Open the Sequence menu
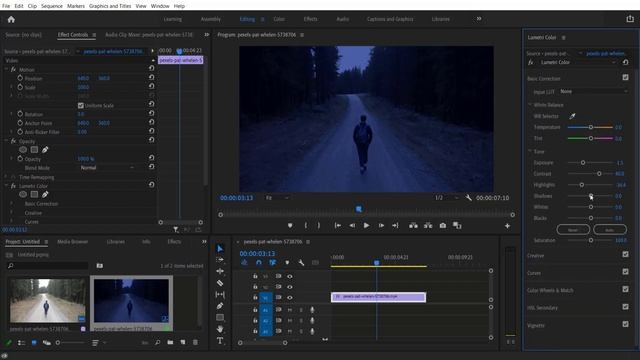 [x=51, y=6]
